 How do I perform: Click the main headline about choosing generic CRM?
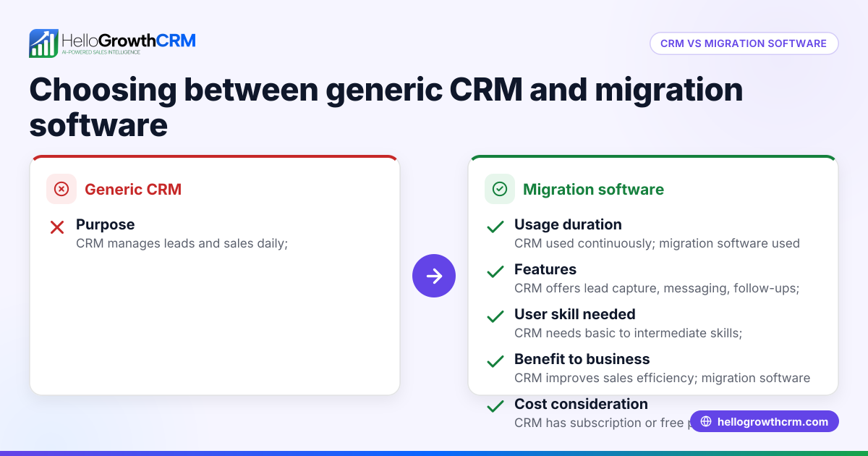click(x=386, y=107)
